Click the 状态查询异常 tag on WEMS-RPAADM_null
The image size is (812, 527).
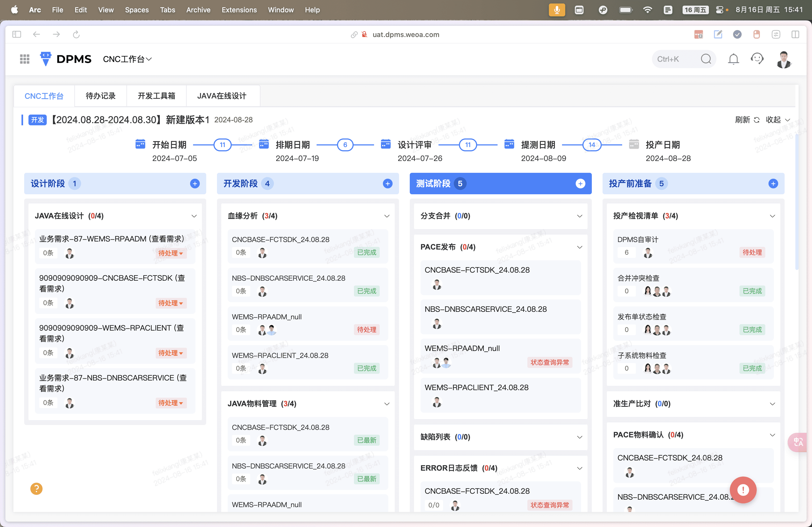pyautogui.click(x=550, y=362)
